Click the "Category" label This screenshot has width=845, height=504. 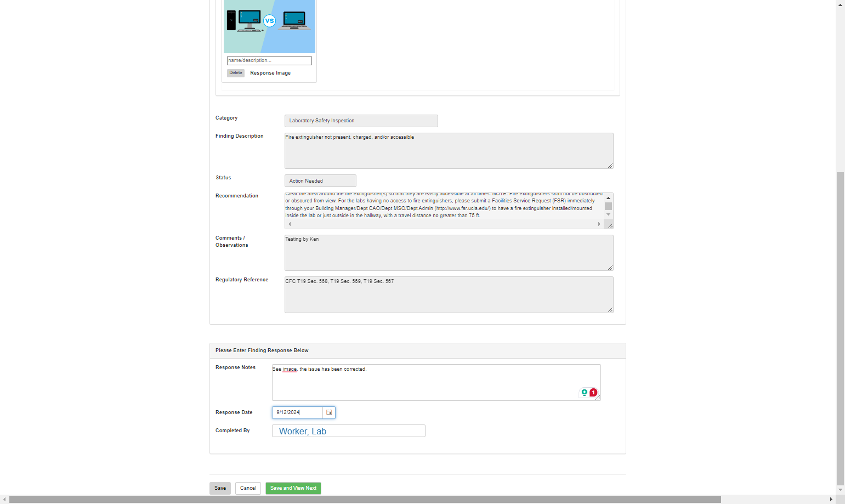tap(226, 118)
